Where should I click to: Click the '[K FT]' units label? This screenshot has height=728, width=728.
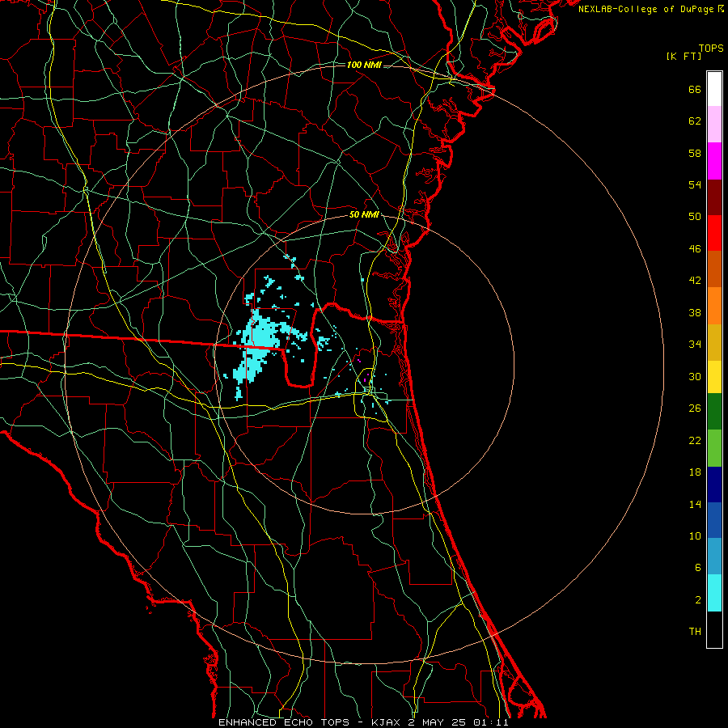[684, 57]
